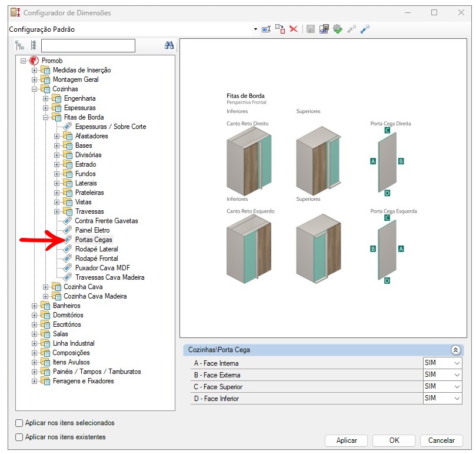Click the expand tree icon above tree
This screenshot has width=476, height=454.
[x=19, y=46]
